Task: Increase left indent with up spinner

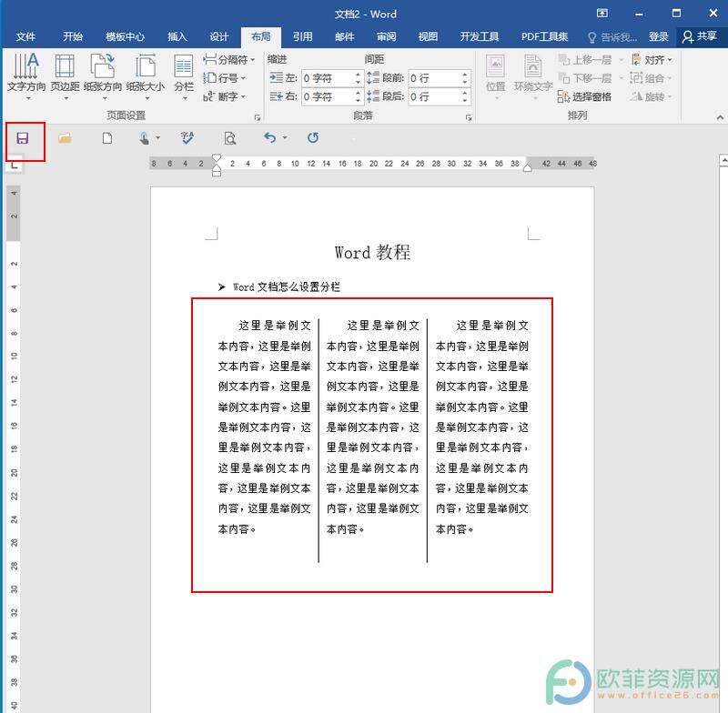Action: click(358, 75)
